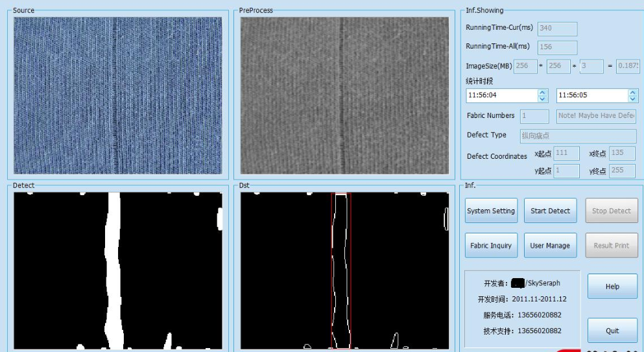644x352 pixels.
Task: Click the RunningTime-Cur(ms) value field
Action: (x=556, y=29)
